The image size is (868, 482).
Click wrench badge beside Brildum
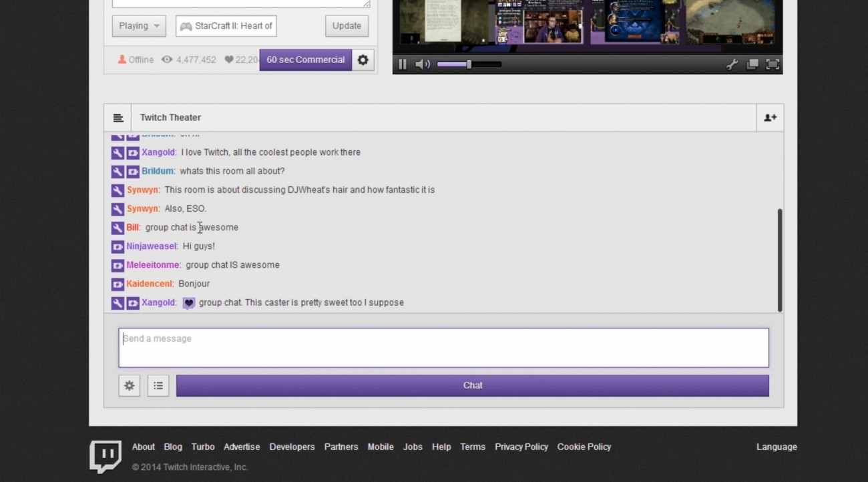tap(118, 172)
